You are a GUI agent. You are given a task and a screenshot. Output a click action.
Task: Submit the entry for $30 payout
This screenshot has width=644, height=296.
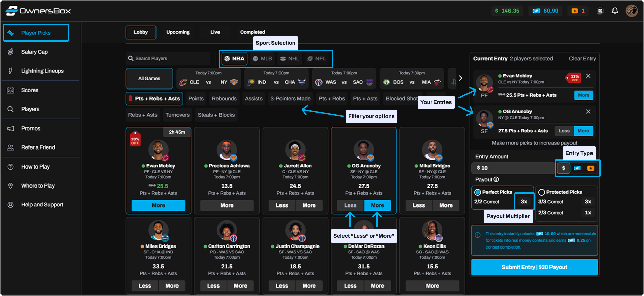click(534, 267)
